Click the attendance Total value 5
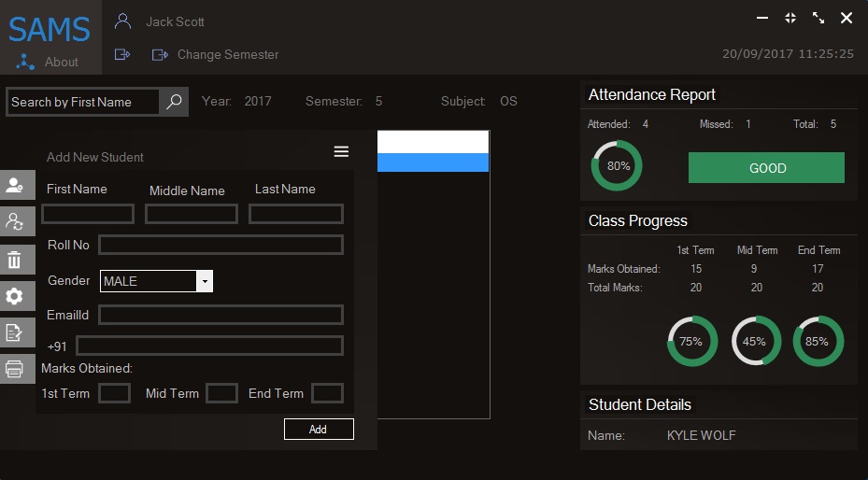 coord(833,124)
